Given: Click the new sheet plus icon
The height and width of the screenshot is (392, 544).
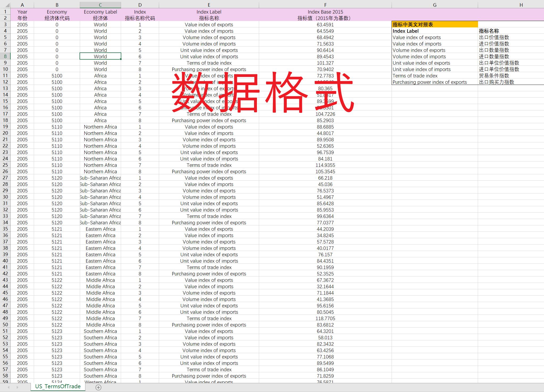Looking at the screenshot, I should (x=98, y=387).
